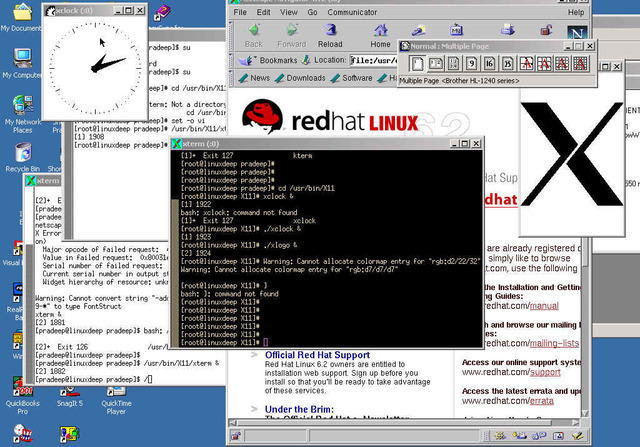640x447 pixels.
Task: Open My Netscape toolbar icon
Action: [x=456, y=30]
